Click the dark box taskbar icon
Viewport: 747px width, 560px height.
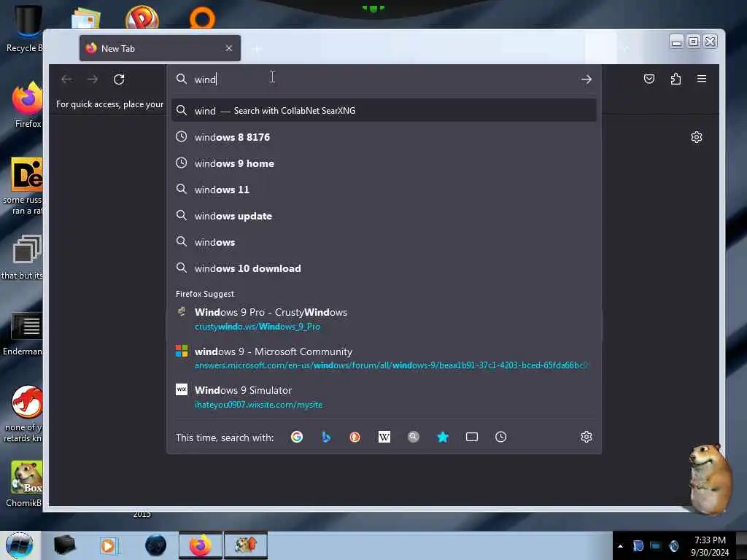click(64, 545)
